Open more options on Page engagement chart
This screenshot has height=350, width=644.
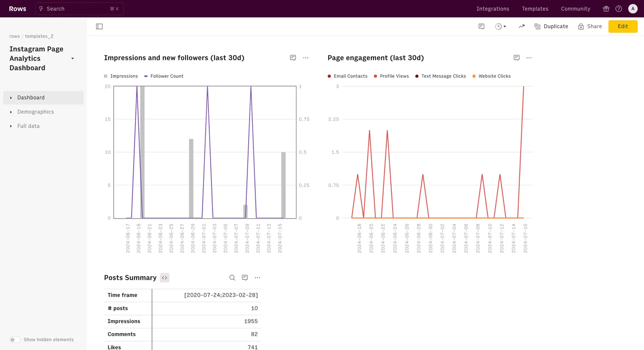click(529, 58)
